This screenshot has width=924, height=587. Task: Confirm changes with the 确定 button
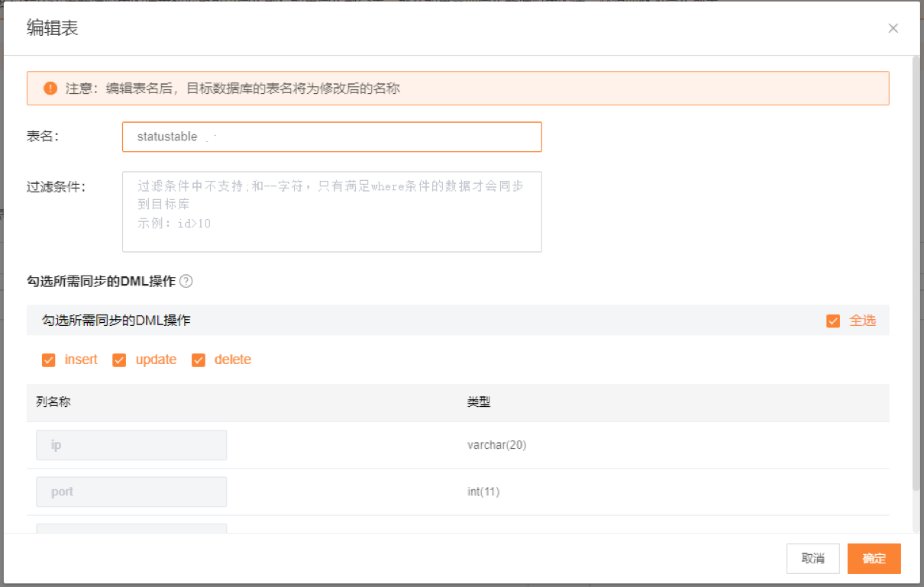874,559
